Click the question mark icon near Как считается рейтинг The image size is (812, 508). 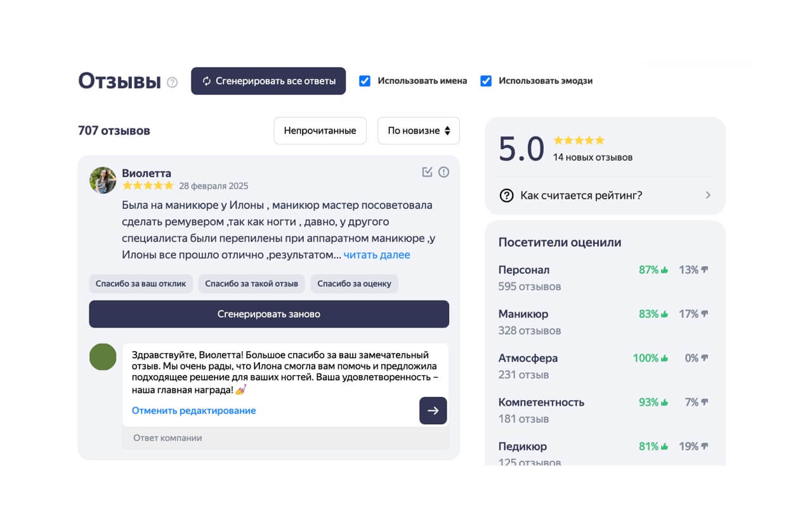coord(506,195)
